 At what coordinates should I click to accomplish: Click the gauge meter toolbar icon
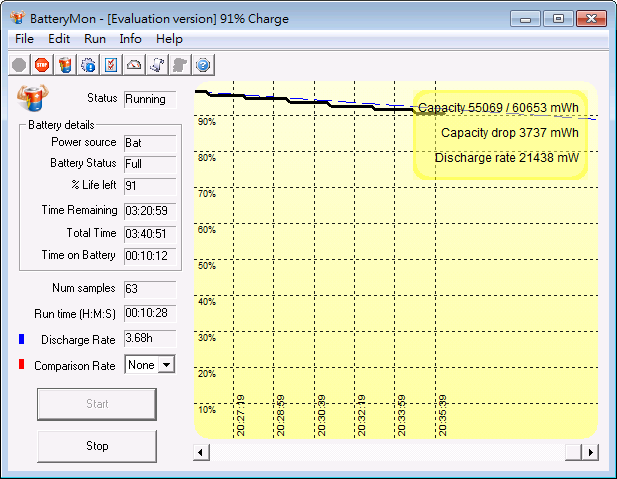click(134, 65)
